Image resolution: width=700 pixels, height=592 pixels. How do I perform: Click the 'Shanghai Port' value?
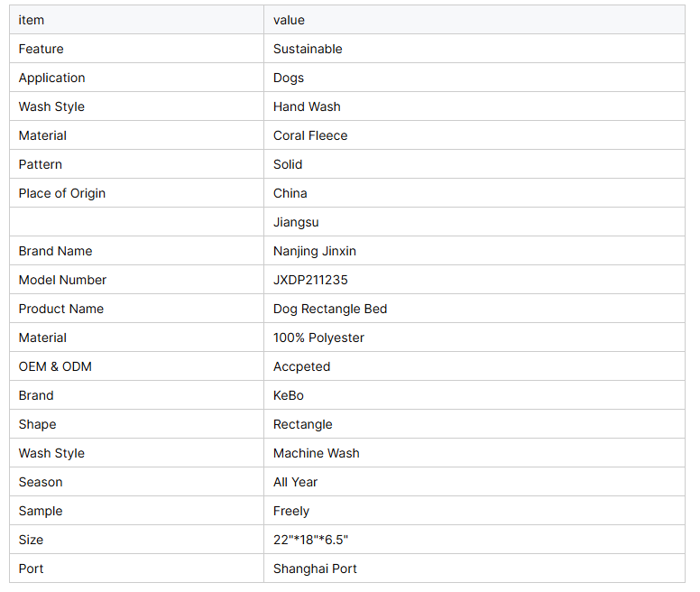315,569
